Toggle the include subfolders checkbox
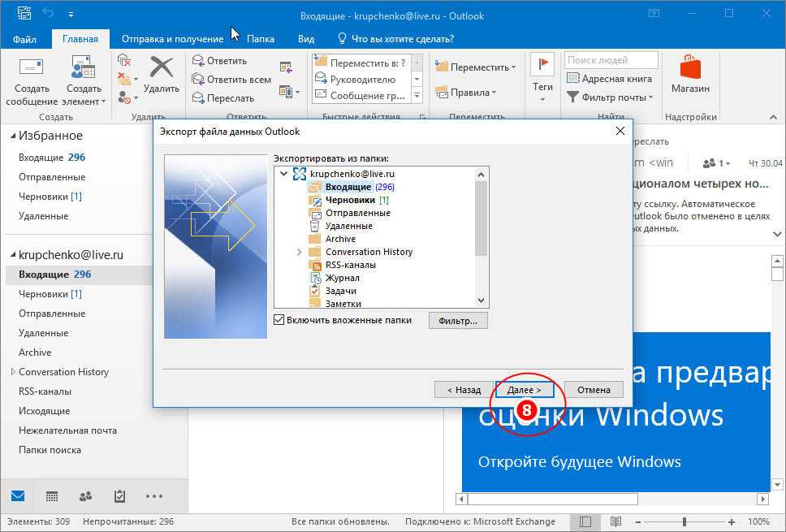Image resolution: width=786 pixels, height=532 pixels. [x=279, y=320]
